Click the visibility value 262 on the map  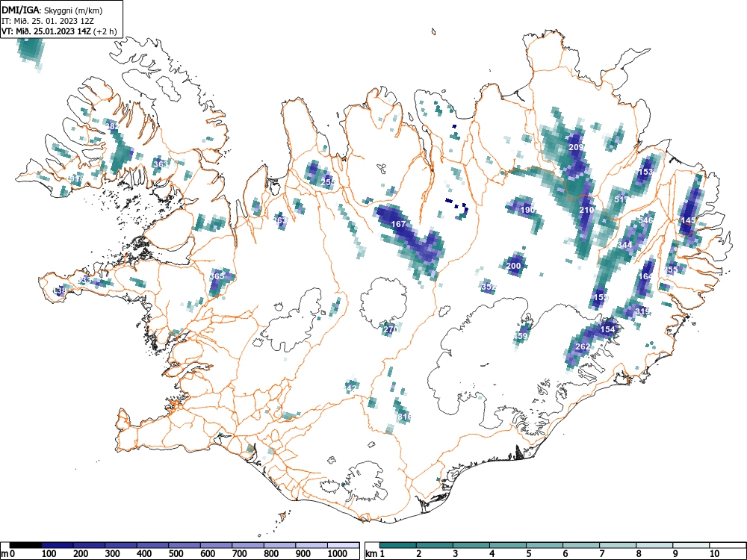(x=583, y=346)
